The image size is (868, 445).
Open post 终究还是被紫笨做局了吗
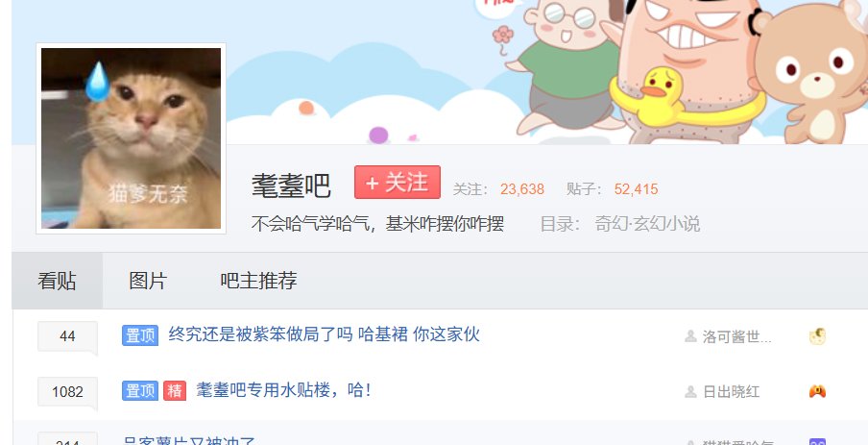(324, 334)
